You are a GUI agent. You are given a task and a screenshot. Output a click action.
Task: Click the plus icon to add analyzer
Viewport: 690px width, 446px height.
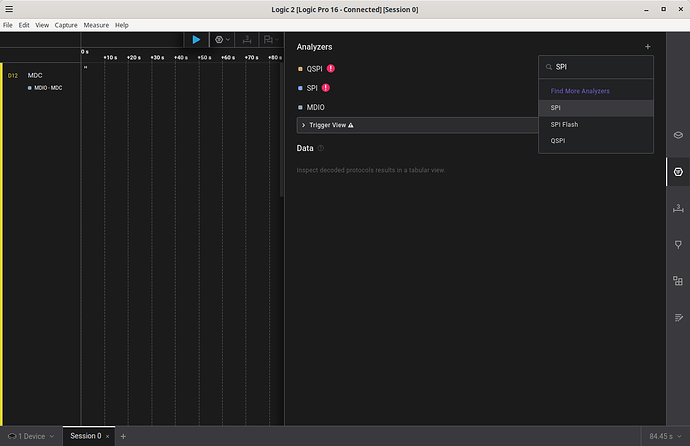click(x=647, y=47)
